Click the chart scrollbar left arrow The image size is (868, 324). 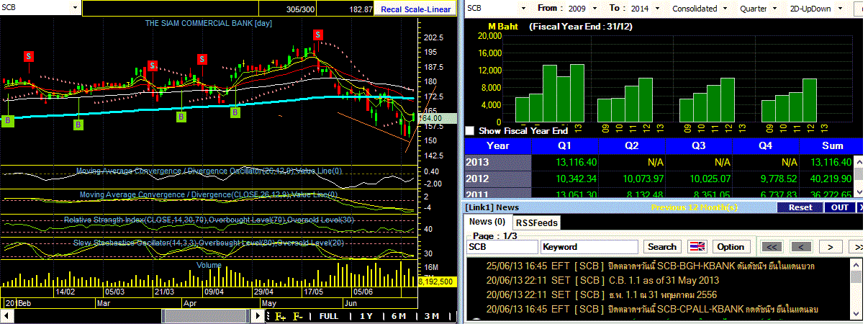(6, 316)
